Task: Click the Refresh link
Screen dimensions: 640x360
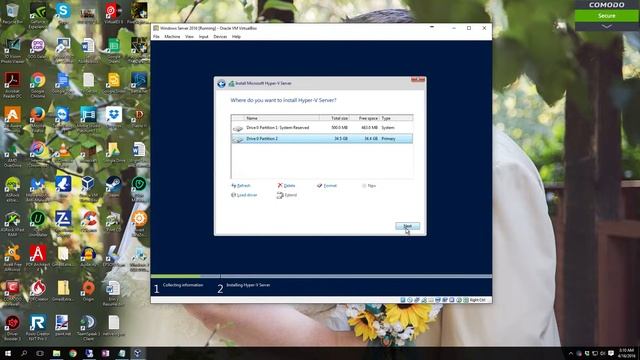Action: (241, 186)
